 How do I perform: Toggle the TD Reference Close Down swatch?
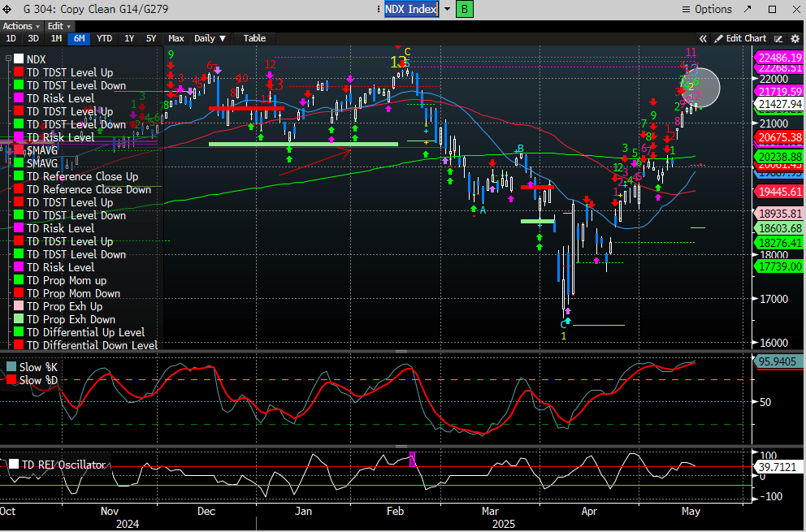coord(19,189)
